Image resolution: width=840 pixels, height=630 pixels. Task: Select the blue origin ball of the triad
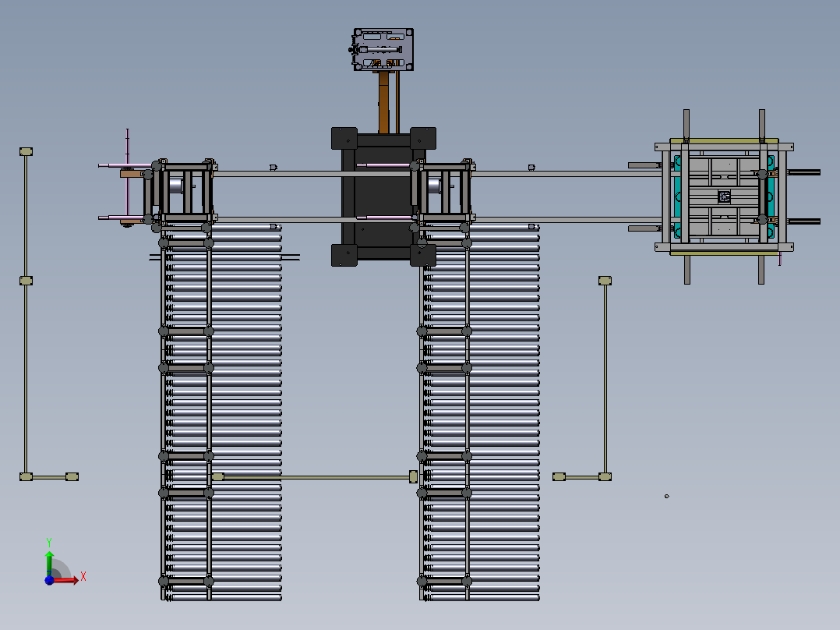click(x=50, y=579)
